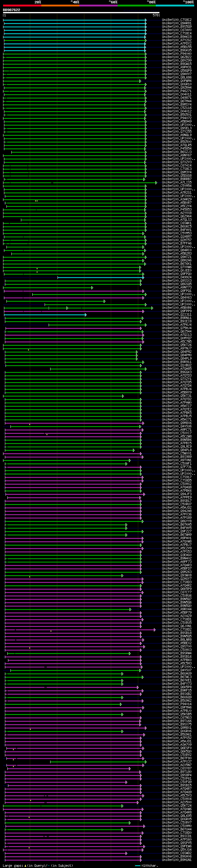Viewport: 197px width, 868px height.
Task: Select hit label UniRef100_Q9SEL3
Action: pos(177,128)
